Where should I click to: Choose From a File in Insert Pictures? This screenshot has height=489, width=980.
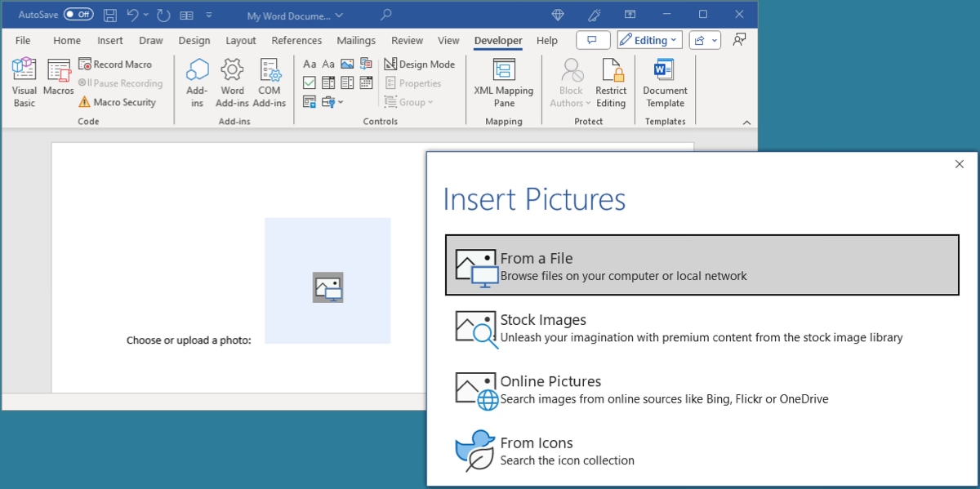(x=701, y=264)
